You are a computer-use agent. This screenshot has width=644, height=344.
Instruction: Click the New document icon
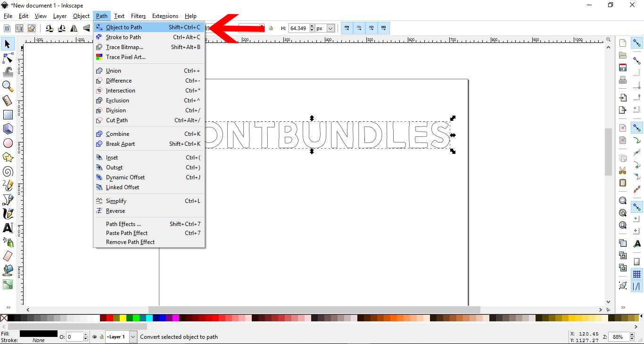(x=623, y=43)
